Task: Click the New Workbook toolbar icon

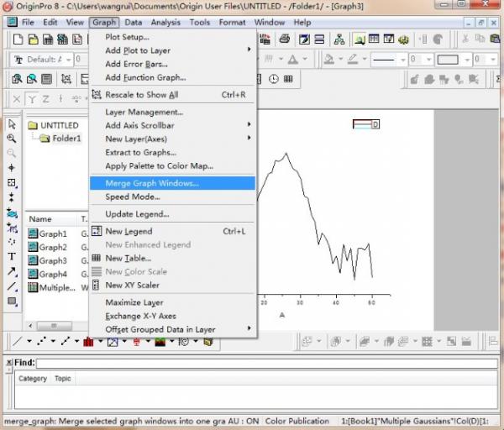Action: coord(48,39)
